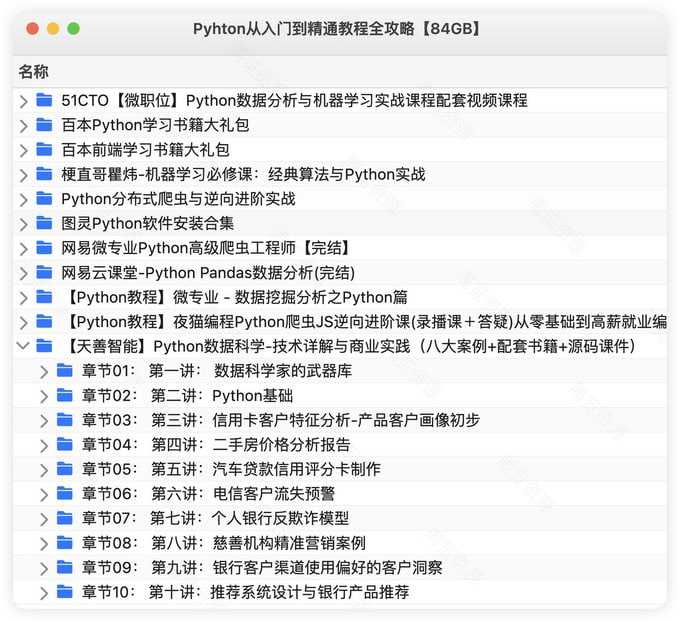Select text 章节08: 第八讲: 慈善机构精准营销案例
This screenshot has width=680, height=622.
point(224,543)
